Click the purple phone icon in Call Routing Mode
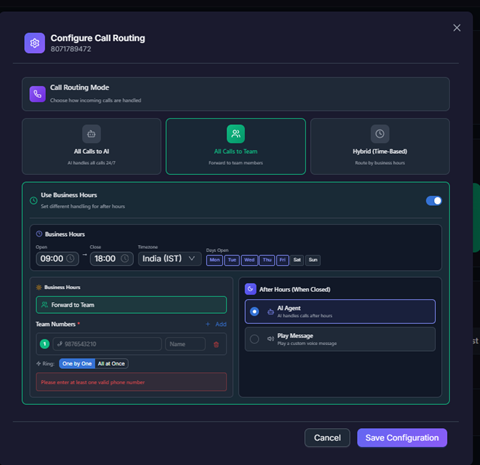The width and height of the screenshot is (480, 465). 37,94
